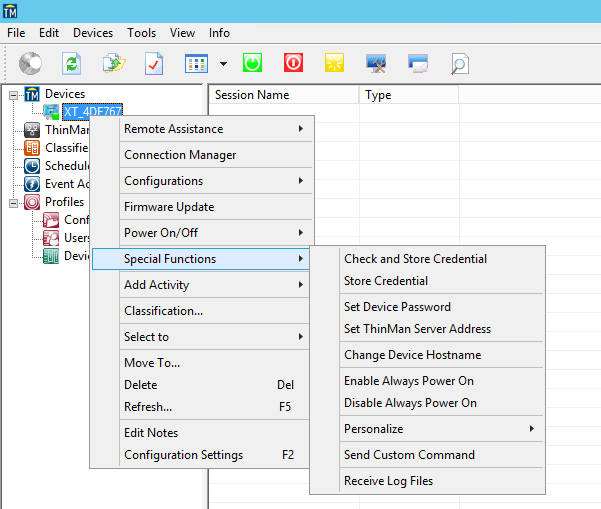
Task: Click the red power-off toolbar icon
Action: point(293,63)
